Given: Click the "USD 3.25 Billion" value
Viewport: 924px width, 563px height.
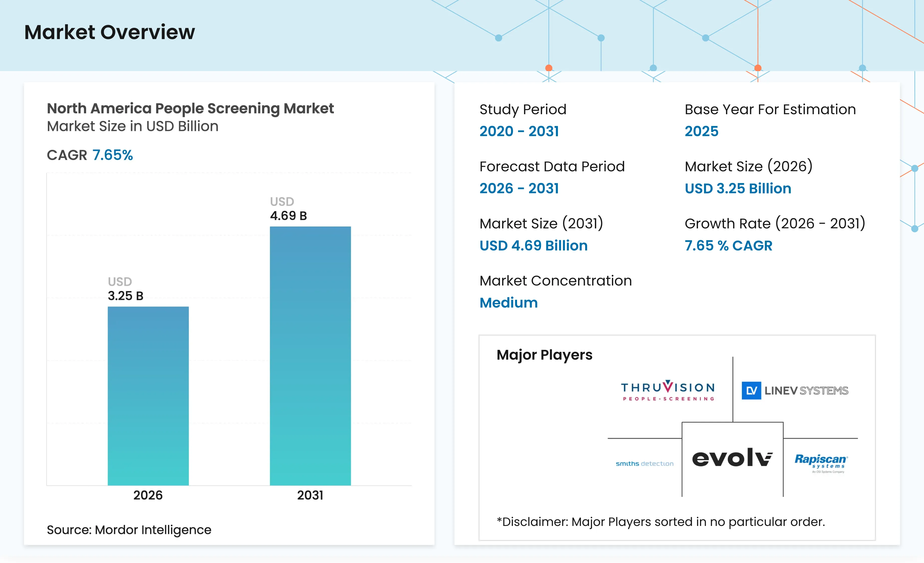Looking at the screenshot, I should [738, 188].
